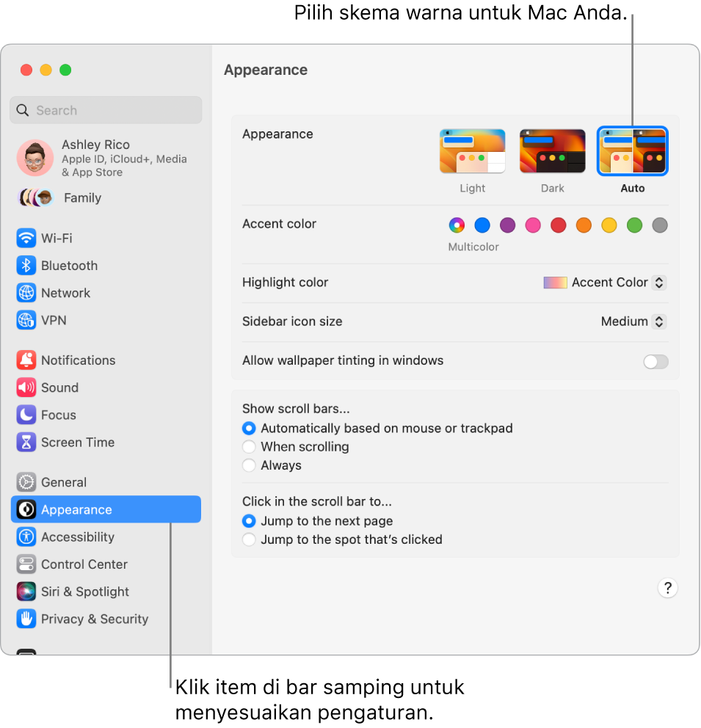The width and height of the screenshot is (701, 728).
Task: Open the Control Center label in sidebar
Action: coord(84,564)
